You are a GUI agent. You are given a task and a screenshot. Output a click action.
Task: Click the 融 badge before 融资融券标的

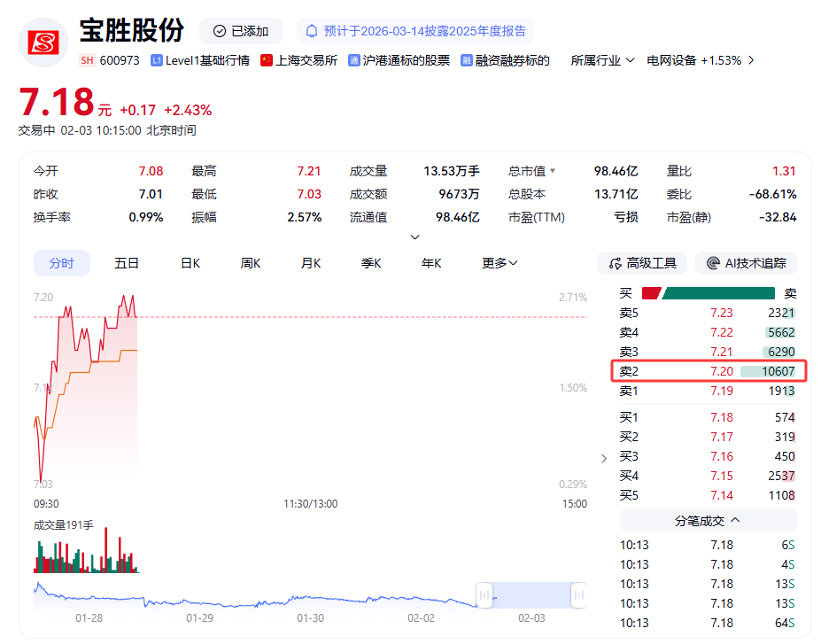(466, 61)
